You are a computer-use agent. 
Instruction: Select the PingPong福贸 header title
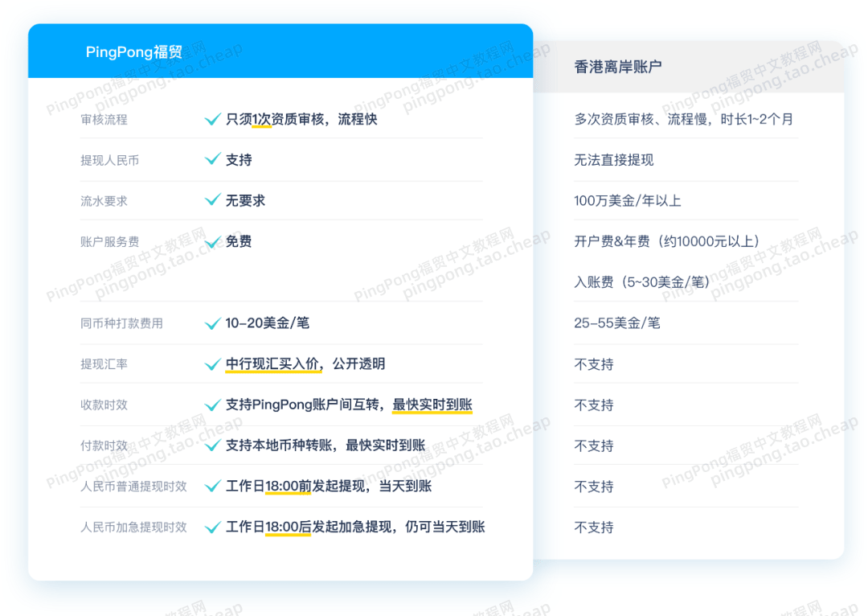tap(134, 52)
